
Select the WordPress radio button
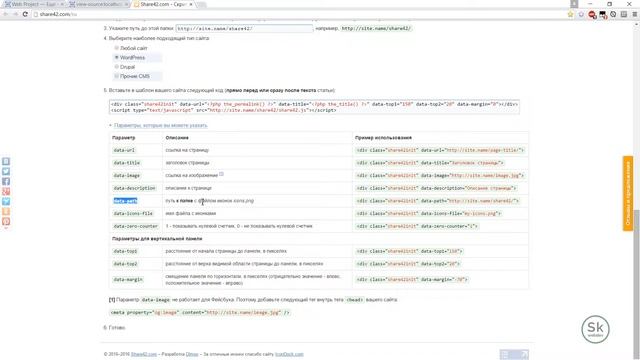[x=116, y=58]
